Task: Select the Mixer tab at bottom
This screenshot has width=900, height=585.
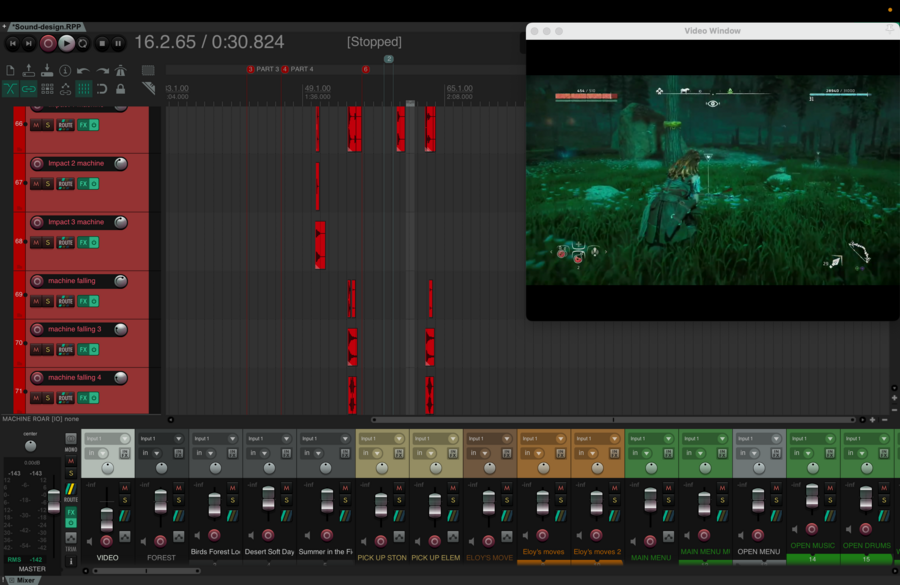Action: point(25,580)
